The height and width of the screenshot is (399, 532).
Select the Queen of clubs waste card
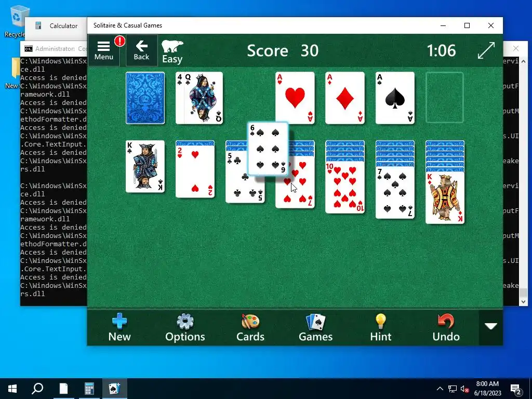point(204,98)
